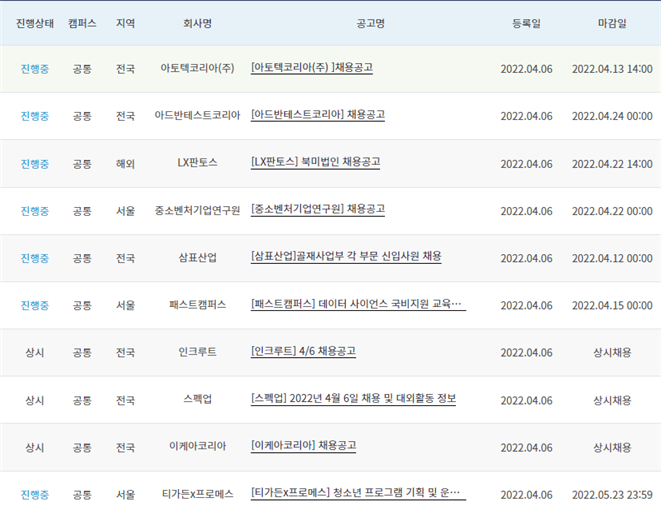This screenshot has height=517, width=661.
Task: Click 상시채용 deadline in 스펙업 row
Action: (612, 400)
